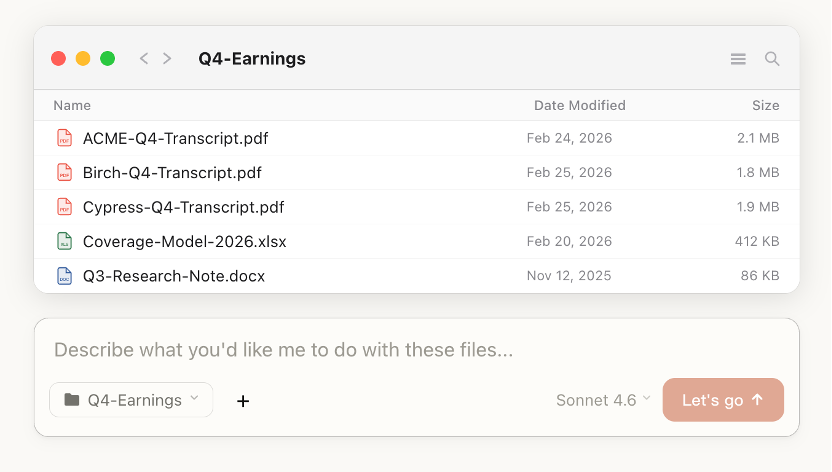Viewport: 832px width, 472px height.
Task: Click the Q3-Research-Note document icon
Action: click(64, 276)
